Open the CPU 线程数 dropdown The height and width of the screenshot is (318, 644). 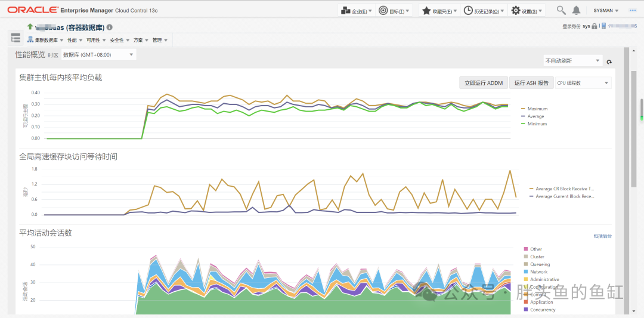583,82
